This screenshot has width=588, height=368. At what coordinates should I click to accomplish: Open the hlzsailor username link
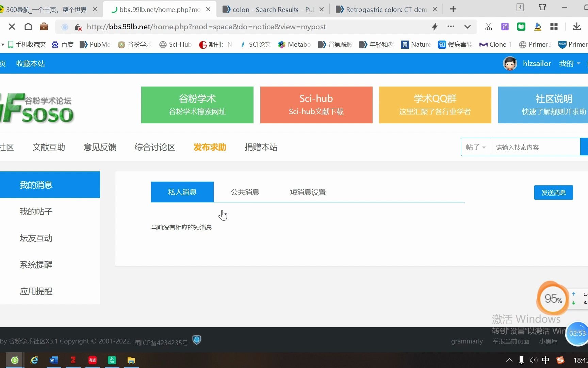(537, 63)
